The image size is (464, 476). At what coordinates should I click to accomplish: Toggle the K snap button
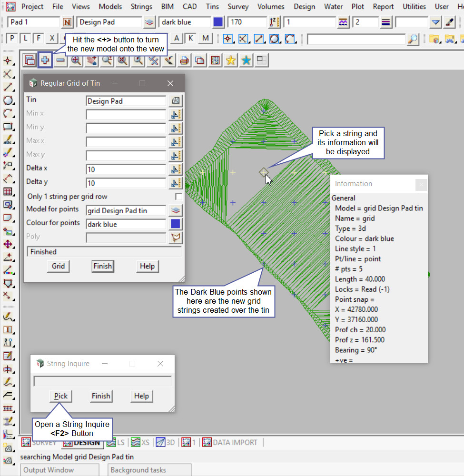(x=191, y=39)
